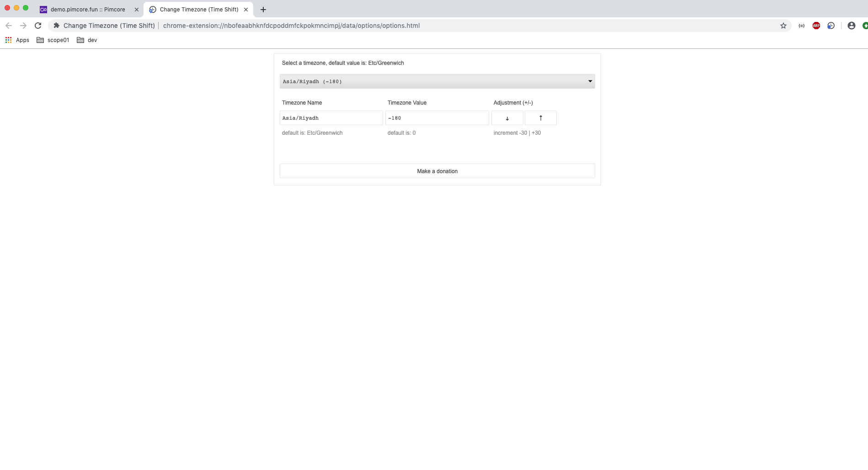Image resolution: width=868 pixels, height=470 pixels.
Task: Click the 'default is: 0' hint text
Action: (x=401, y=133)
